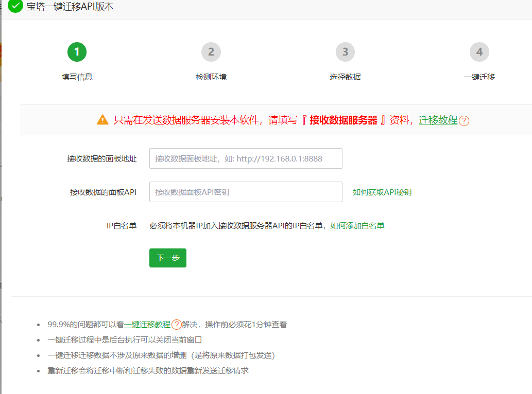The width and height of the screenshot is (532, 394).
Task: Open the 如何添加白名单 link
Action: pyautogui.click(x=357, y=225)
